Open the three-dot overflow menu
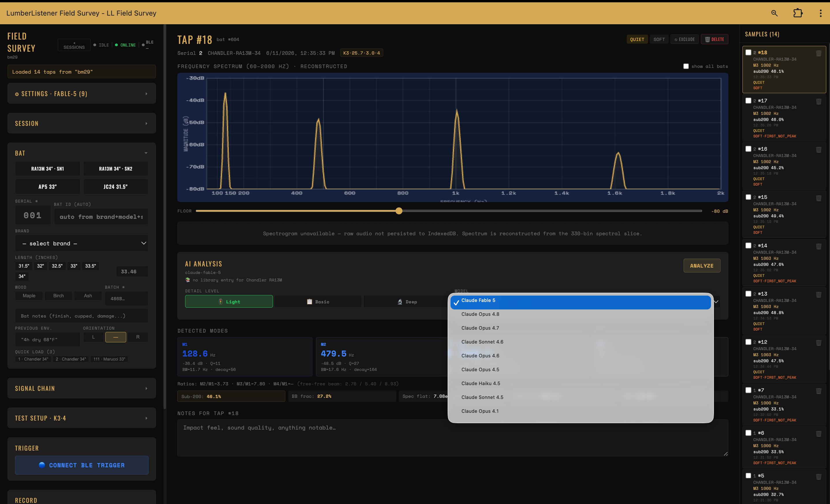The image size is (830, 504). 820,13
